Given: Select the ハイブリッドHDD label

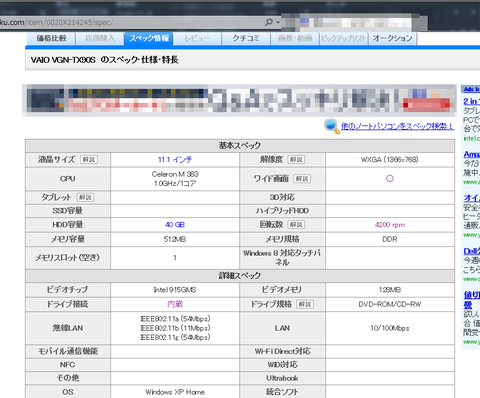Looking at the screenshot, I should coord(282,211).
